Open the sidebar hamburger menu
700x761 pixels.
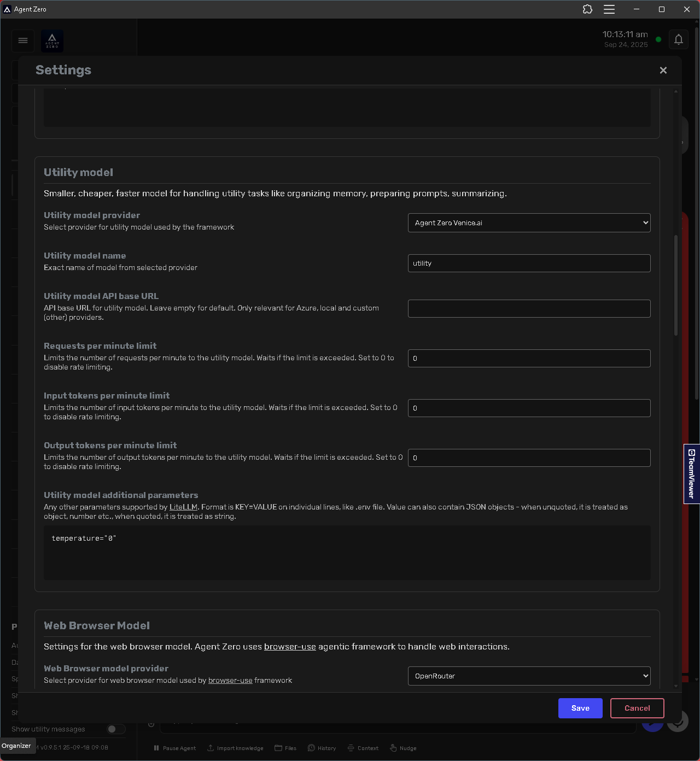point(23,40)
